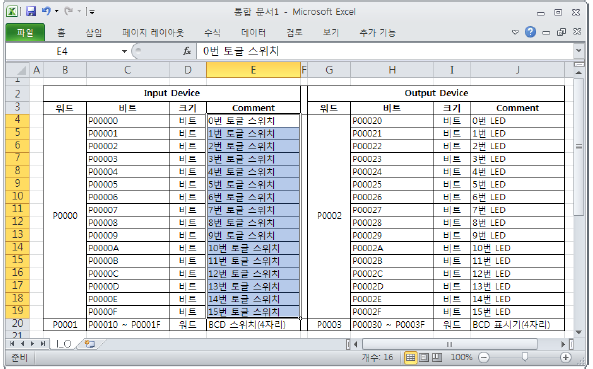The image size is (593, 369).
Task: Go to last sheet navigation arrow
Action: 43,344
